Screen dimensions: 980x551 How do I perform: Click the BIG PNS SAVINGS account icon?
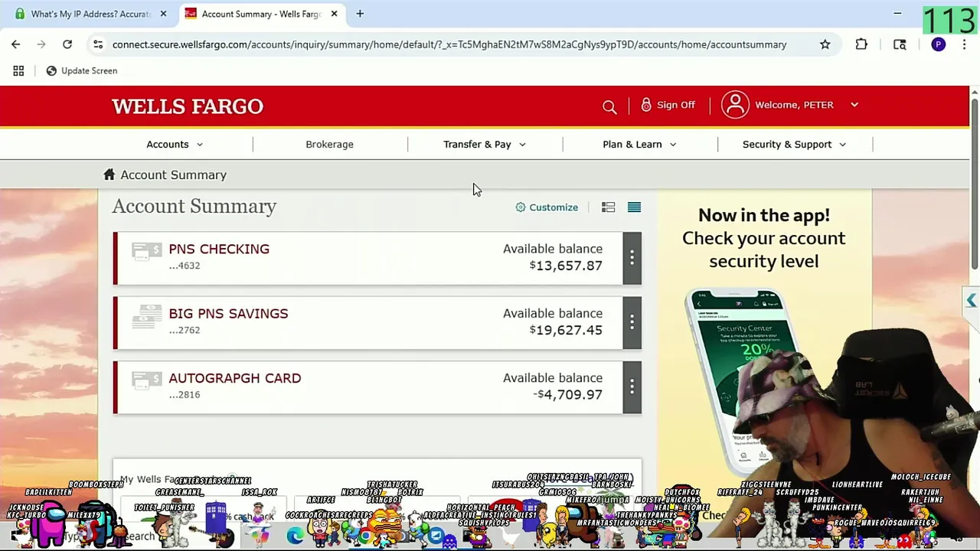click(x=146, y=316)
